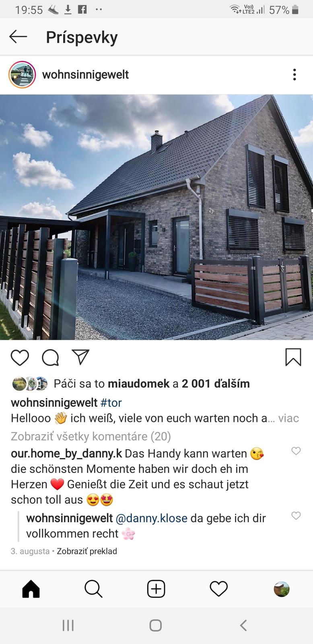Open the three-dot post options menu

(294, 74)
